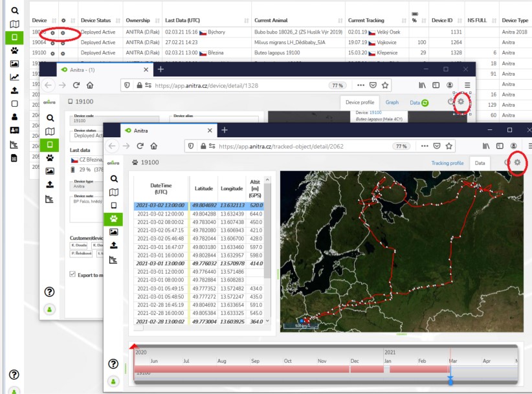Open settings gear in the tracked-object 2062 window

click(x=517, y=162)
